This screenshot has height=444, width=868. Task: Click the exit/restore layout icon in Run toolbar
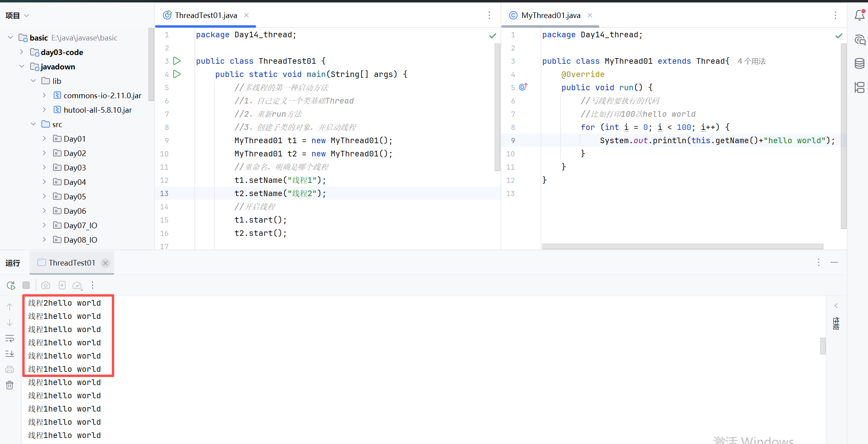coord(62,285)
